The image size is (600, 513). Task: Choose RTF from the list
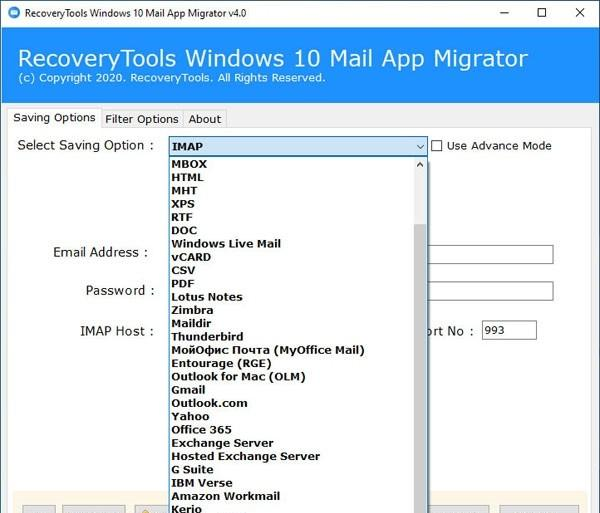pyautogui.click(x=293, y=217)
